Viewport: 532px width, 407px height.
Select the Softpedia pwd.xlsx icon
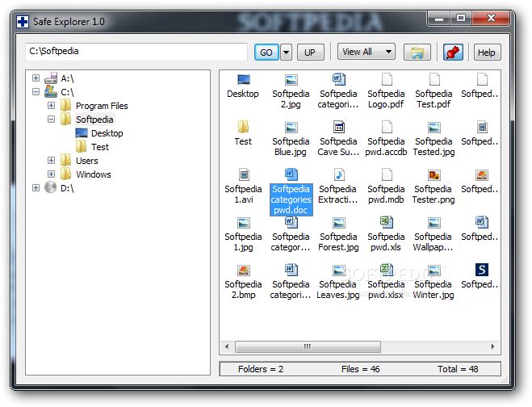[x=387, y=271]
